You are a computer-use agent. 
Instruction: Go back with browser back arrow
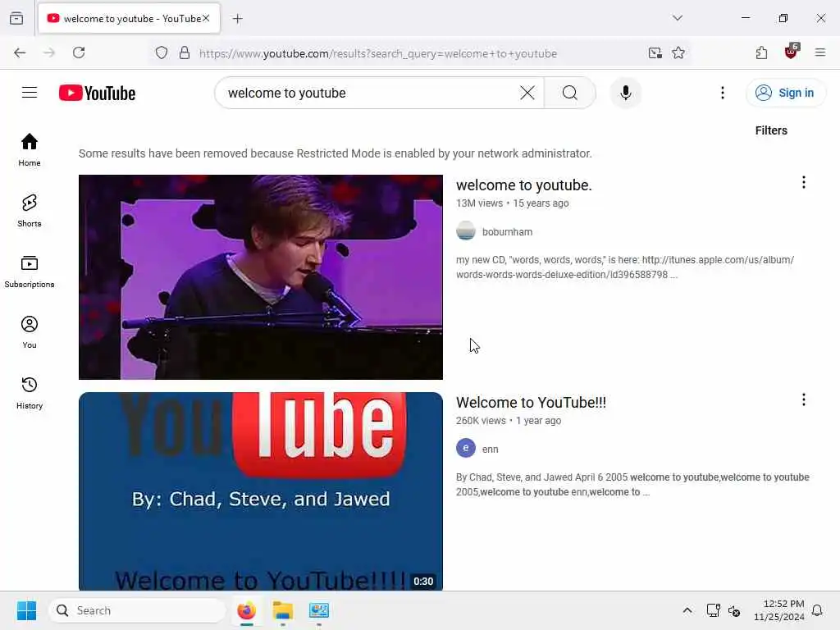[20, 52]
